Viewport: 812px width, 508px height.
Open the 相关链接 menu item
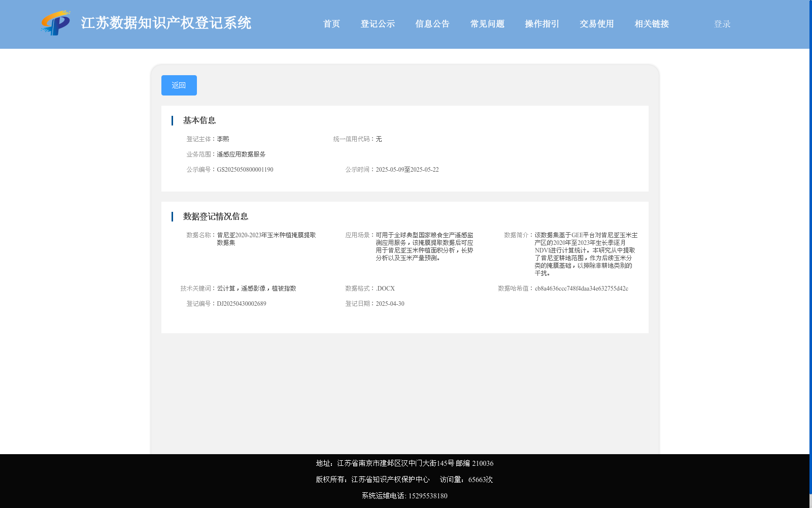(652, 24)
